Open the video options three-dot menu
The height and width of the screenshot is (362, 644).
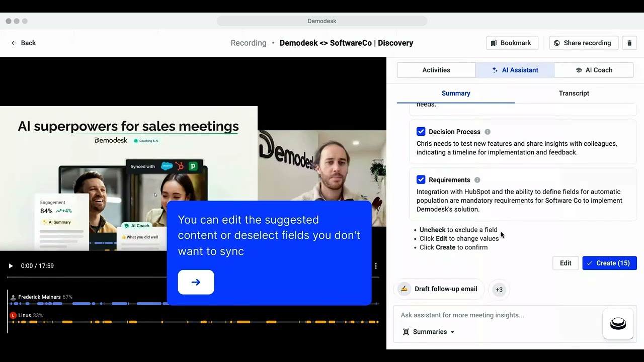click(376, 266)
